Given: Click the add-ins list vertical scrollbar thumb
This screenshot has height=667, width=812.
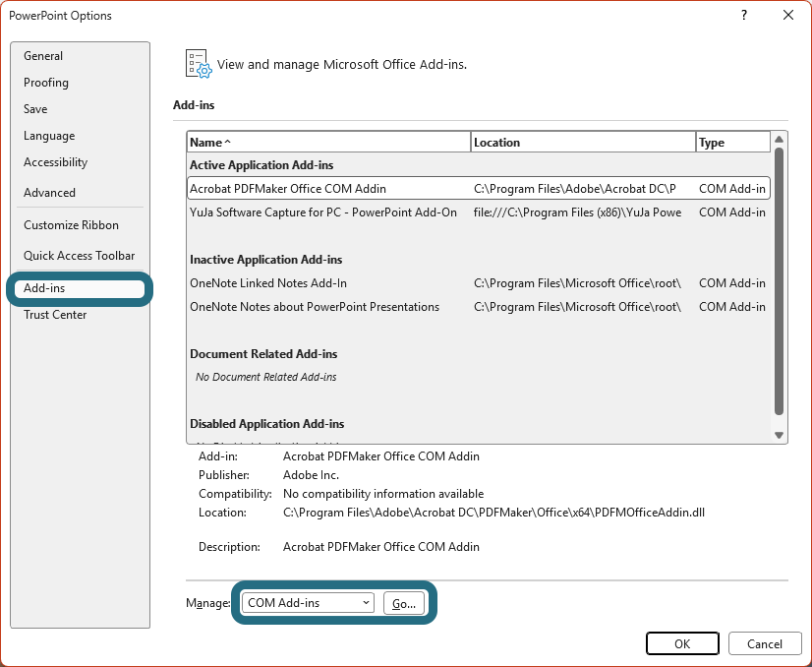Looking at the screenshot, I should coord(779,281).
